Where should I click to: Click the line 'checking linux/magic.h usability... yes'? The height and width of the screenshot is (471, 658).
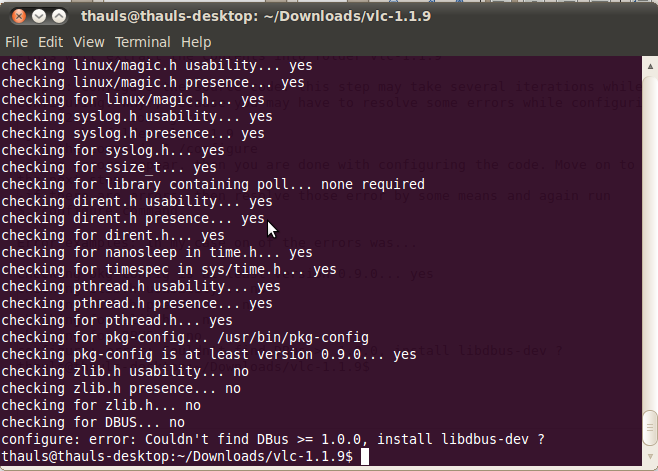[x=157, y=65]
